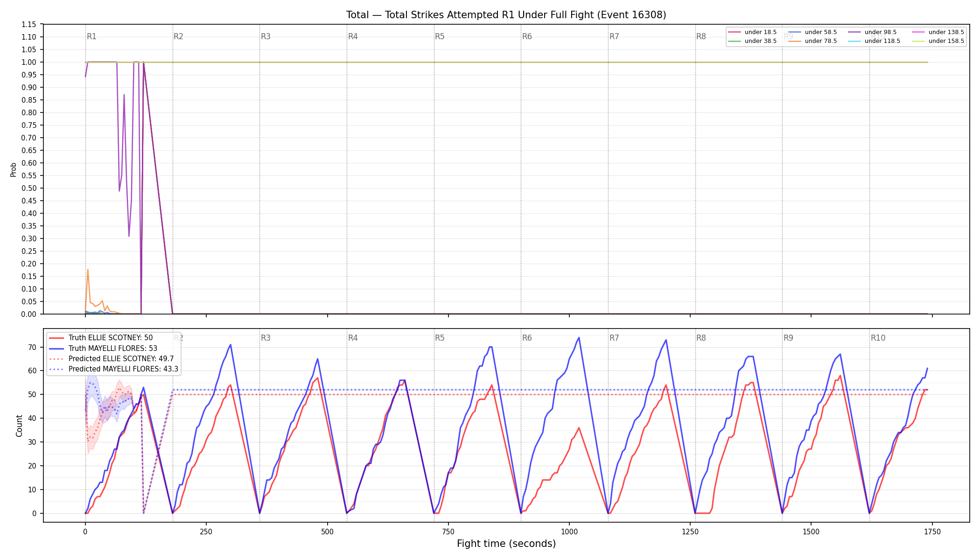Click the 'under 138.5' legend label

pos(946,32)
